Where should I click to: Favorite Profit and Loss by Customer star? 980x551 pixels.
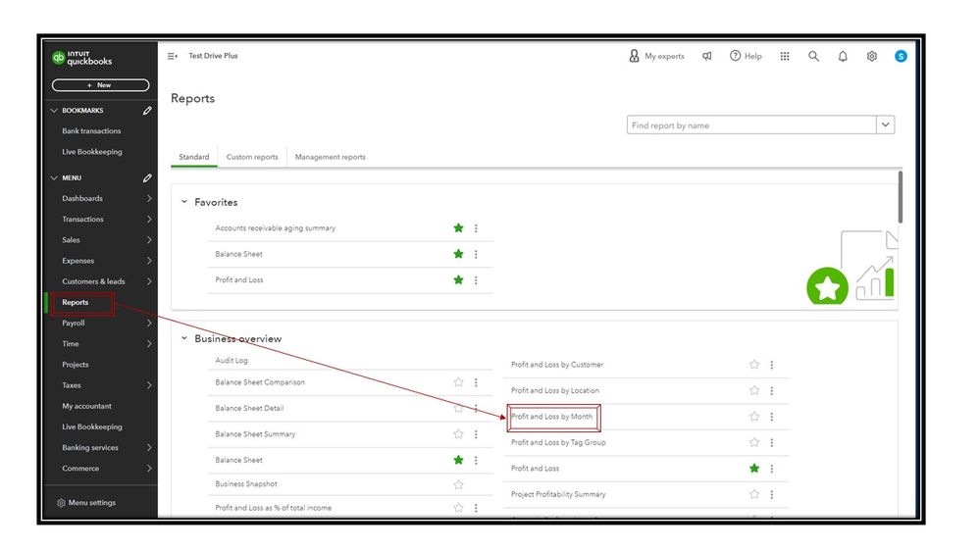click(754, 364)
